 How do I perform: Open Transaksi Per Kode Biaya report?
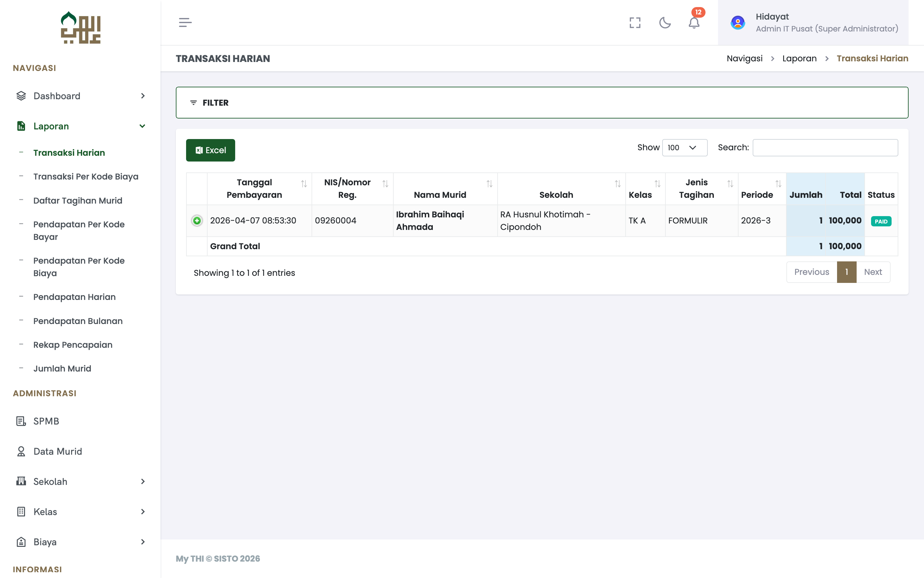coord(86,177)
